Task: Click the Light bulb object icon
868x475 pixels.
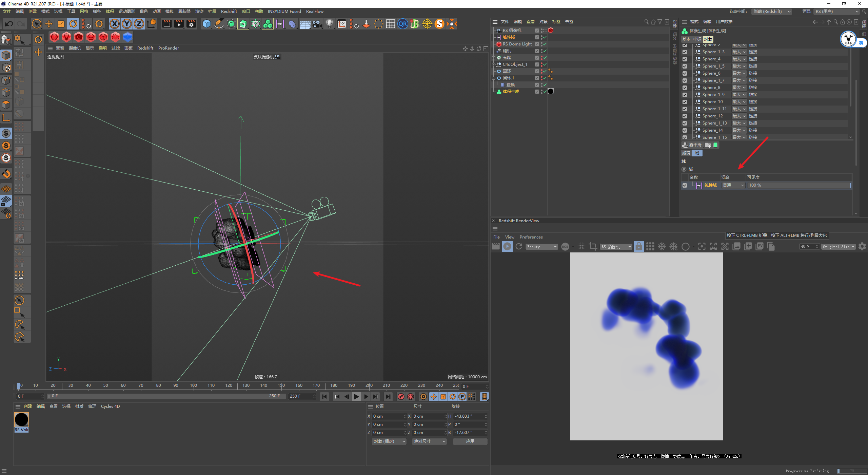Action: 329,24
